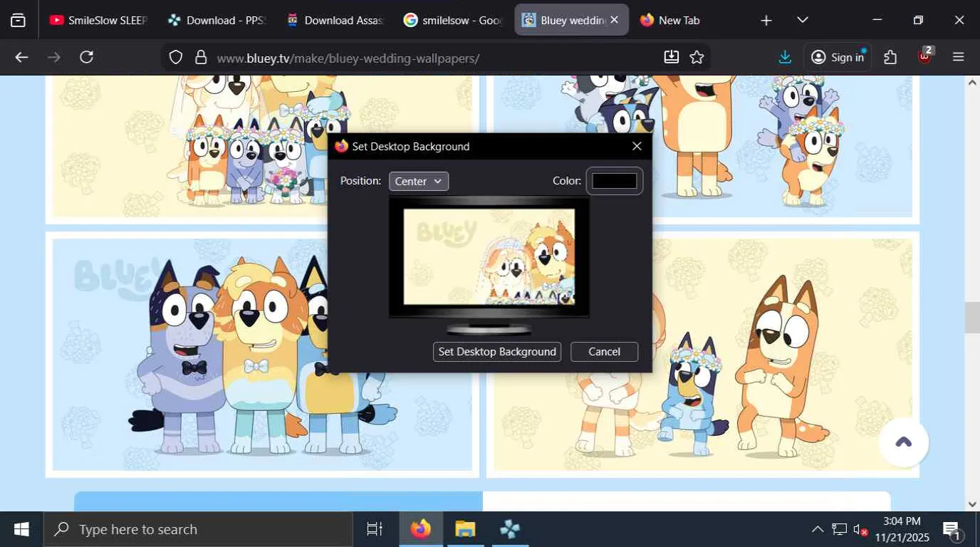Switch to the Download Assas tab
Image resolution: width=980 pixels, height=547 pixels.
click(x=335, y=20)
